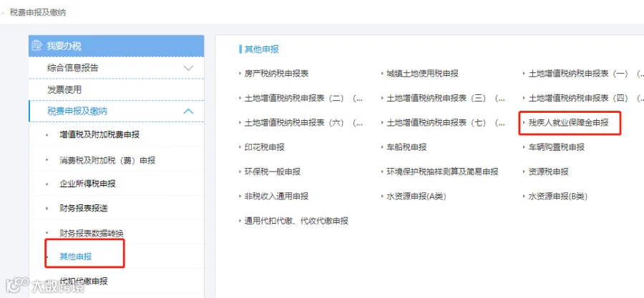Viewport: 644px width, 298px height.
Task: Open 水资源申报(A类) link
Action: coord(416,197)
